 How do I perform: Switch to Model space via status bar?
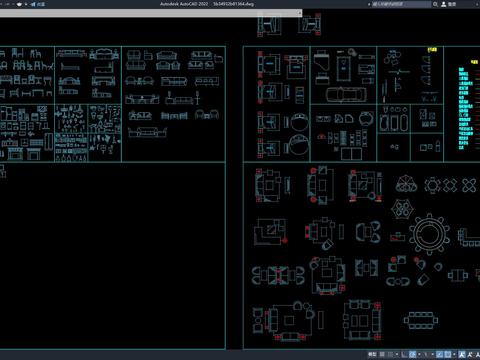[x=372, y=354]
